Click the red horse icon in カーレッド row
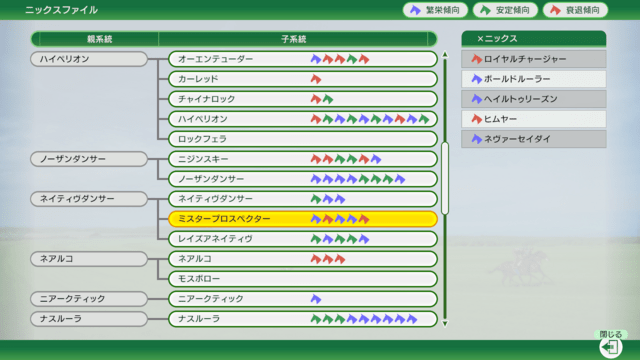 coord(316,79)
